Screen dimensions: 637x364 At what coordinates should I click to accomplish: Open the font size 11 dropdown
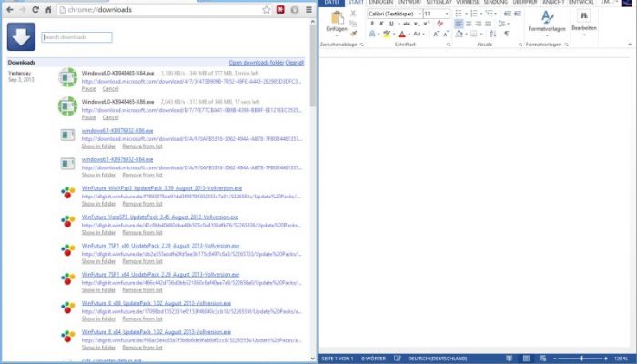(447, 14)
